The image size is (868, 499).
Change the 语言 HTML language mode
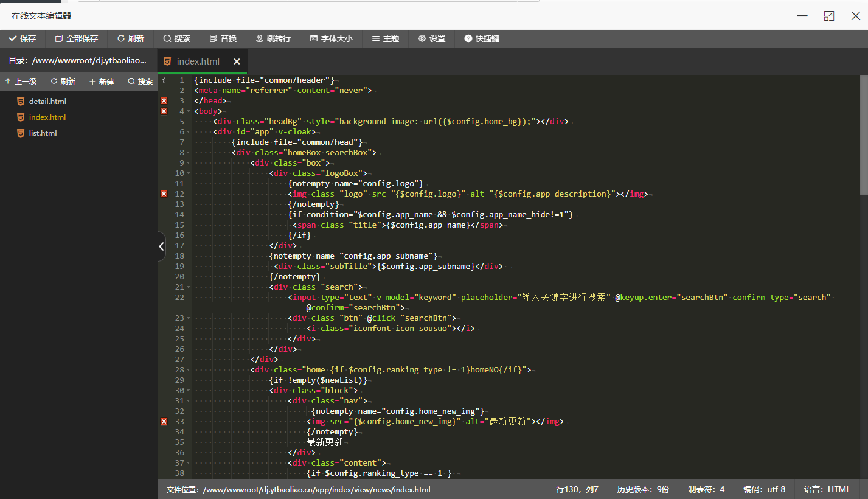coord(827,489)
